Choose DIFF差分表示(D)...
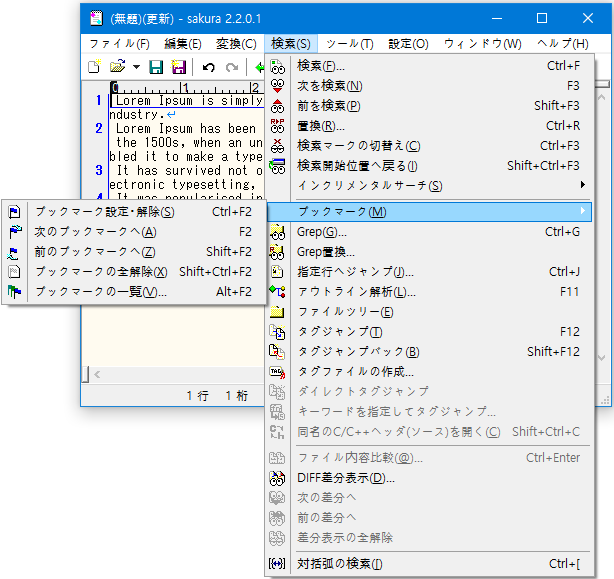This screenshot has width=614, height=579. (x=430, y=478)
